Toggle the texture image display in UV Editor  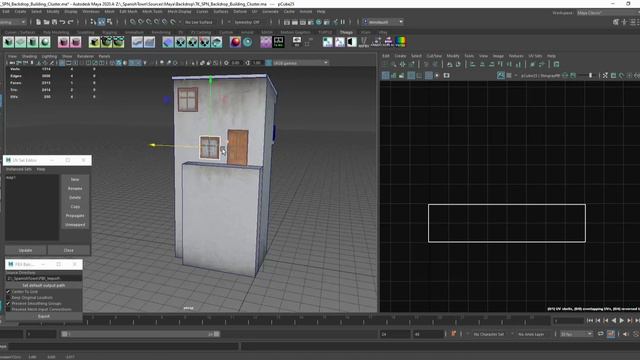click(x=501, y=76)
